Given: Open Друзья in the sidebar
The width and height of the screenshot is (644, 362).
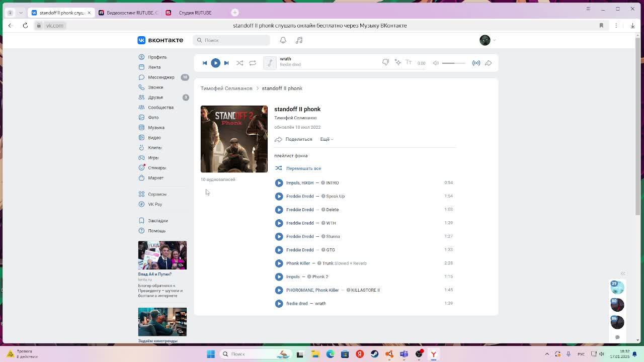Looking at the screenshot, I should point(155,98).
